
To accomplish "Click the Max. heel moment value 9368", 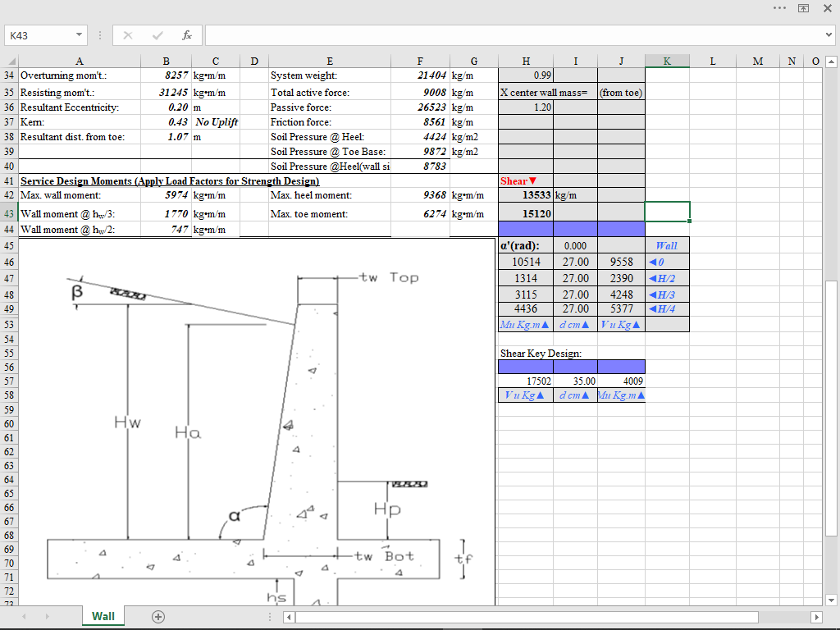I will 421,195.
